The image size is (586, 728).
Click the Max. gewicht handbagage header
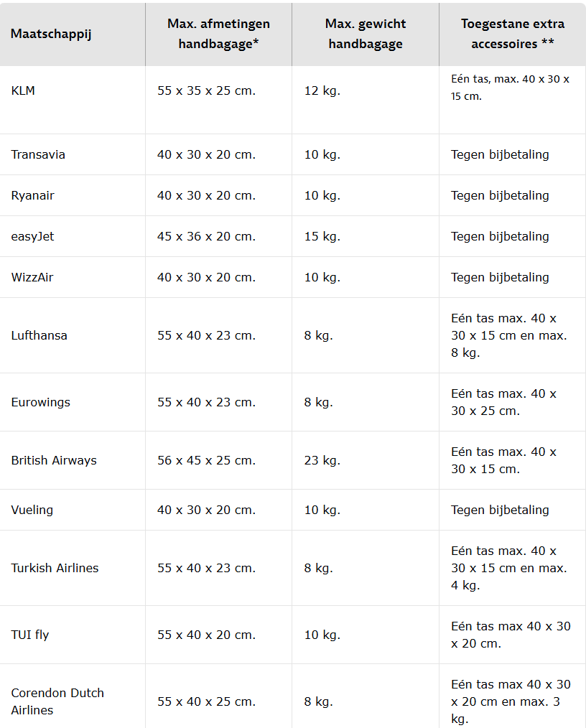coord(365,34)
